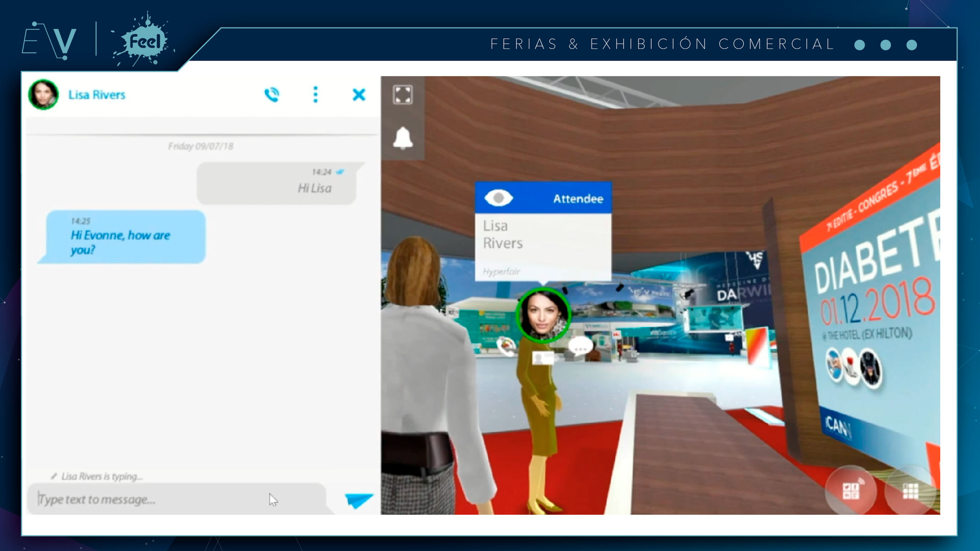This screenshot has height=551, width=980.
Task: Select the 'Hi Lisa' sent message bubble
Action: pos(278,184)
